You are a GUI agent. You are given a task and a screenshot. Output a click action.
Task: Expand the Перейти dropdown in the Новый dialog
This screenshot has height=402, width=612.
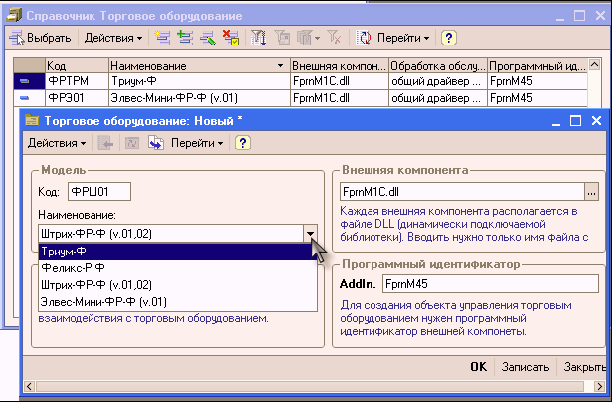[197, 143]
